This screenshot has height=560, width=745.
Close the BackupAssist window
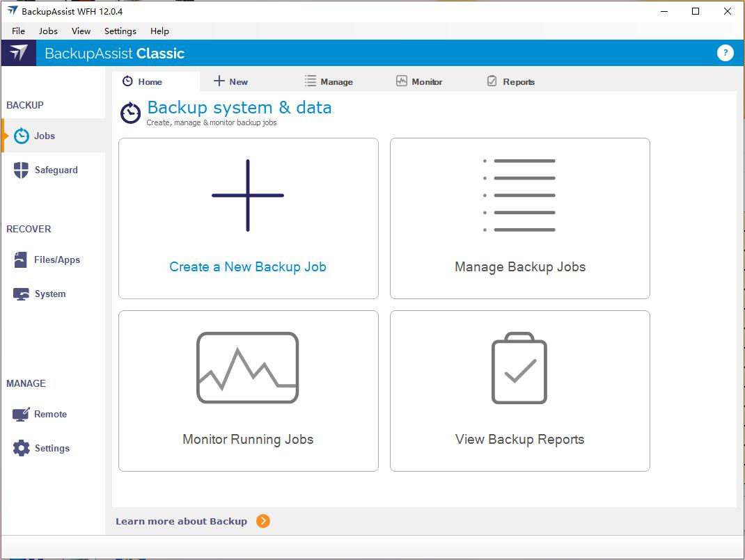click(728, 11)
